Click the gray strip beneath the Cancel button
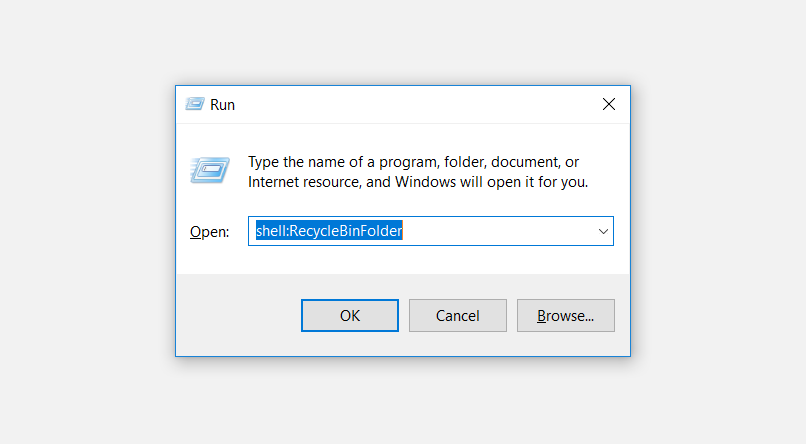The width and height of the screenshot is (806, 444). (458, 344)
